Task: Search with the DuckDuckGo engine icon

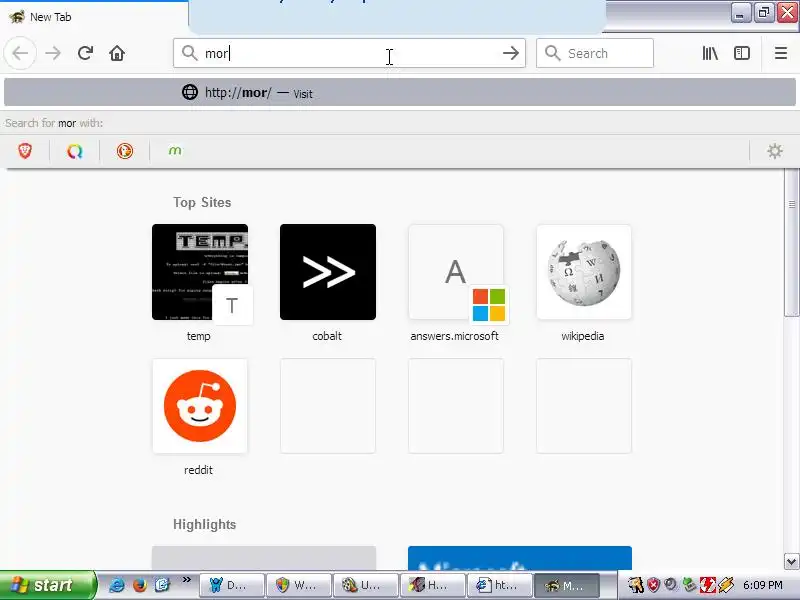Action: point(125,151)
